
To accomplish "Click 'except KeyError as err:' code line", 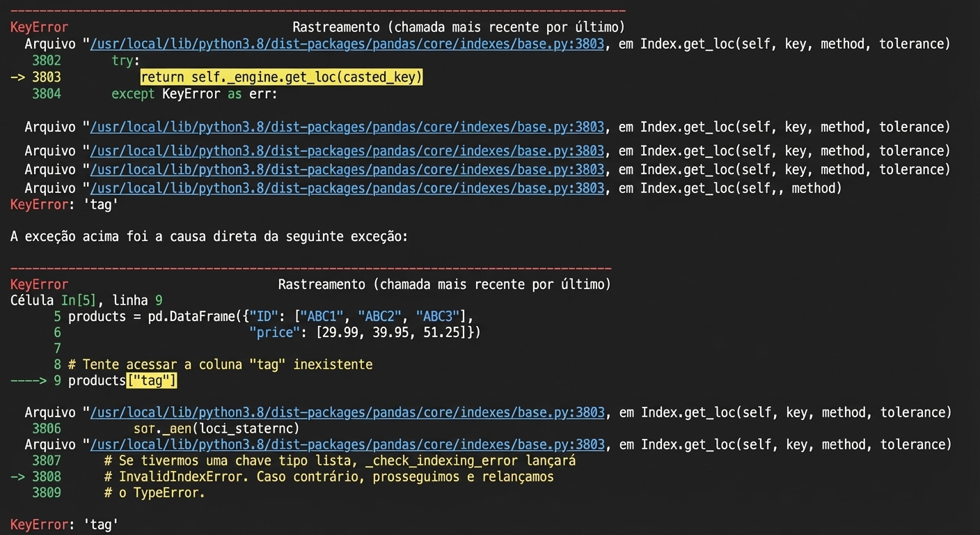I will coord(194,93).
